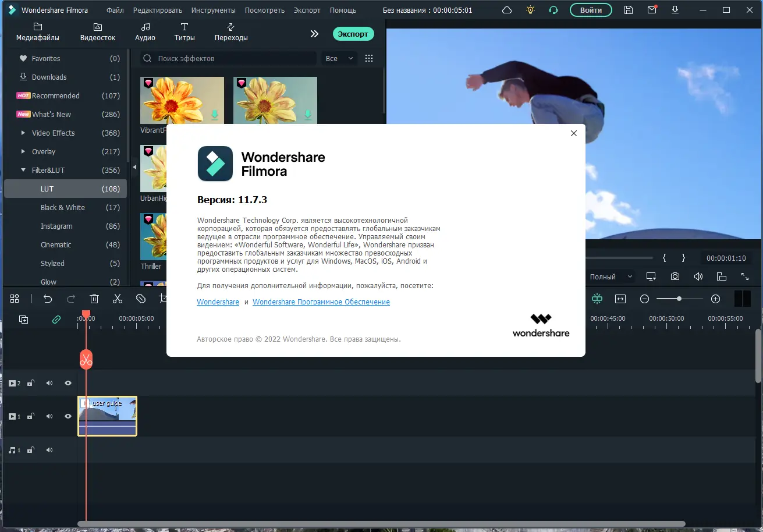Viewport: 763px width, 532px height.
Task: Switch effects view with the grid dots icon
Action: (368, 58)
